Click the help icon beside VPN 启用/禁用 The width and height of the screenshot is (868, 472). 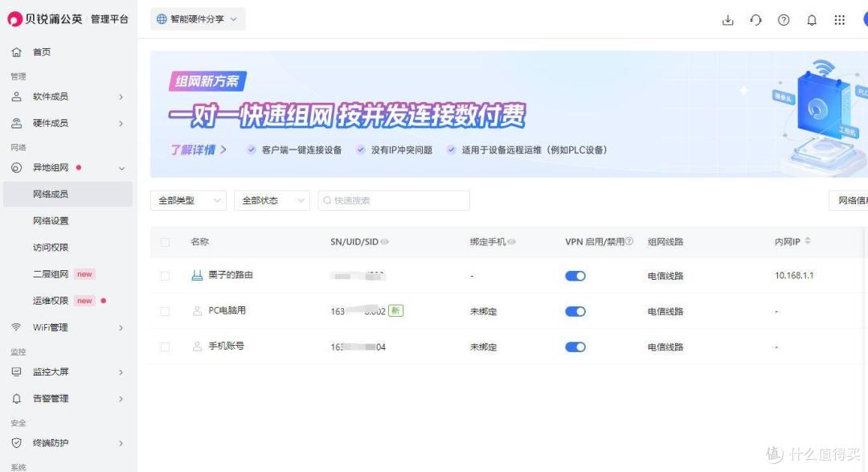pos(628,241)
